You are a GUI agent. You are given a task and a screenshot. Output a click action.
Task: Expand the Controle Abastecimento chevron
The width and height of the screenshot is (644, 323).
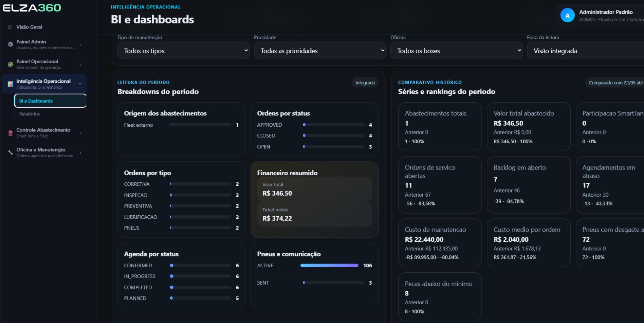coord(80,133)
